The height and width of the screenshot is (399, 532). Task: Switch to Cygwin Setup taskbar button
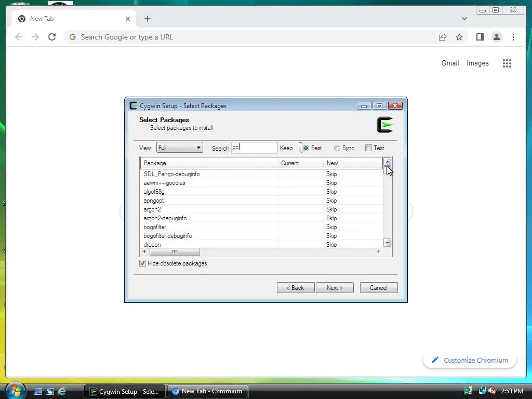tap(125, 391)
